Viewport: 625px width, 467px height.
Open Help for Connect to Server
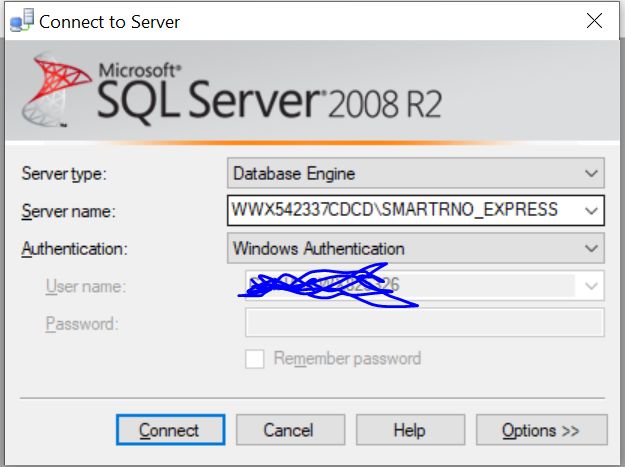coord(410,430)
